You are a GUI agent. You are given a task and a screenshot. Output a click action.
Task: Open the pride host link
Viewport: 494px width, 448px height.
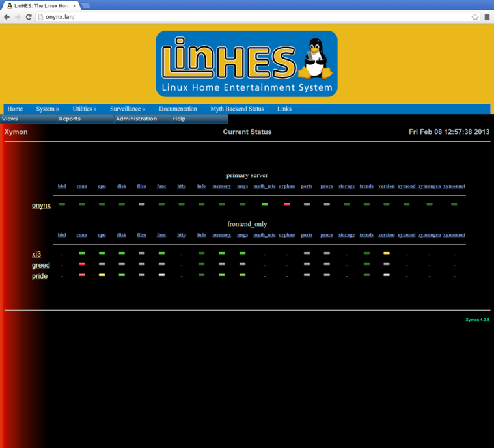coord(40,276)
